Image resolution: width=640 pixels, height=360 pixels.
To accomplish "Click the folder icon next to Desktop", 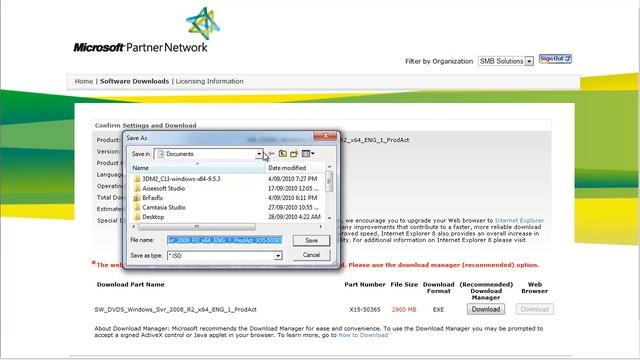I will coord(137,217).
